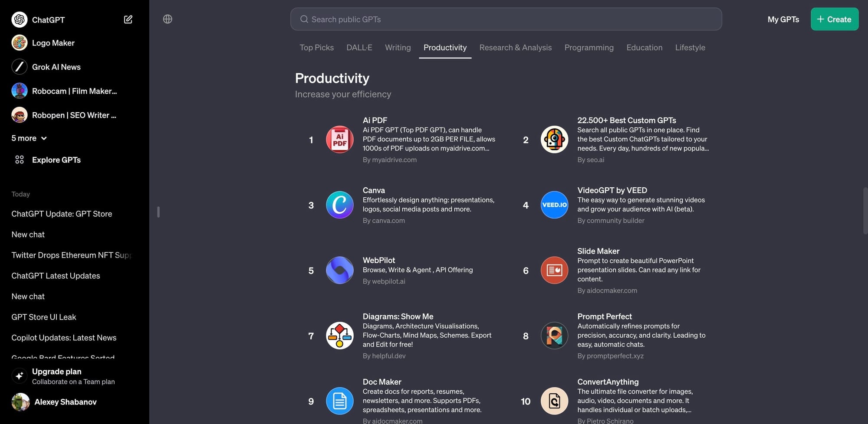Open the Canva logo icon

(340, 205)
